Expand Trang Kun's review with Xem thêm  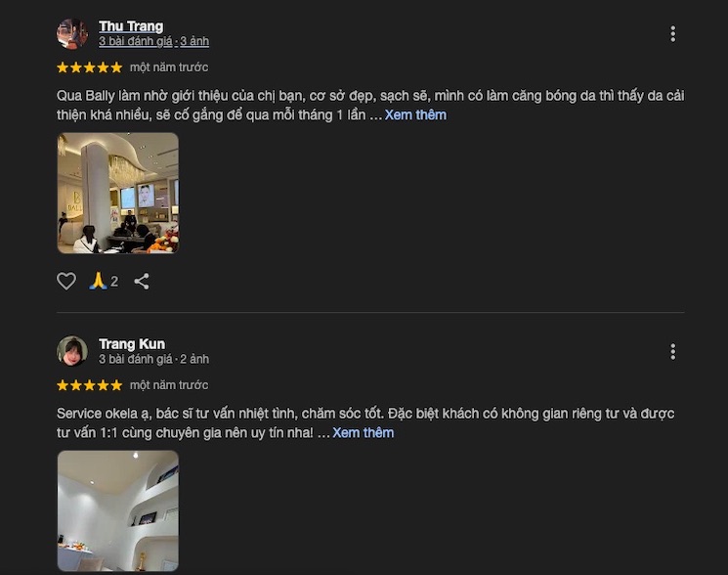(364, 432)
